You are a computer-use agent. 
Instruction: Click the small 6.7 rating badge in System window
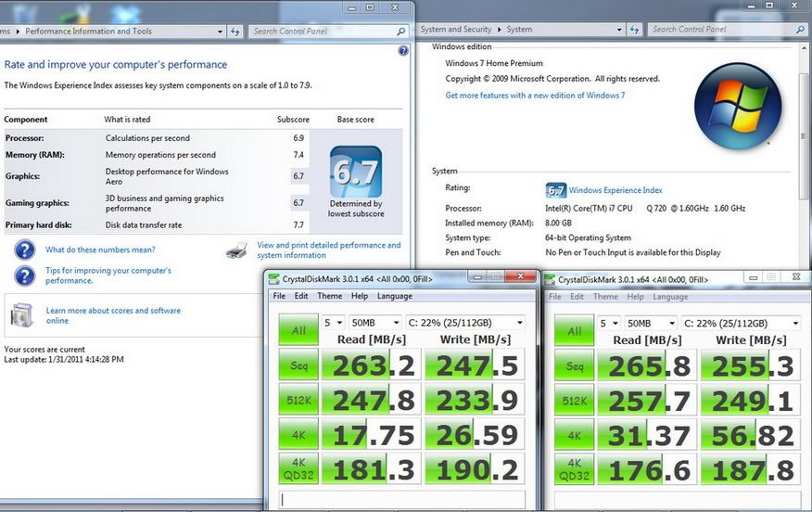coord(555,190)
